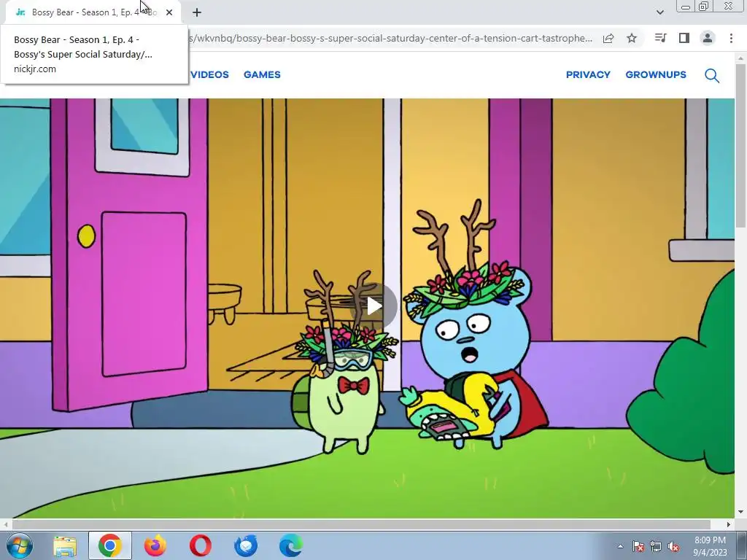Screen dimensions: 747x560
Task: Click the vertical page scrollbar thumb
Action: tap(740, 146)
